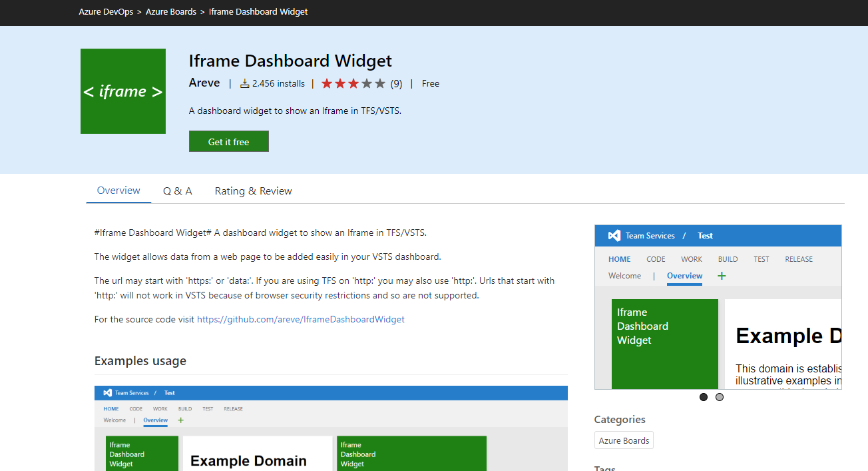Open the Azure DevOps breadcrumb link
The height and width of the screenshot is (471, 868).
coord(106,11)
